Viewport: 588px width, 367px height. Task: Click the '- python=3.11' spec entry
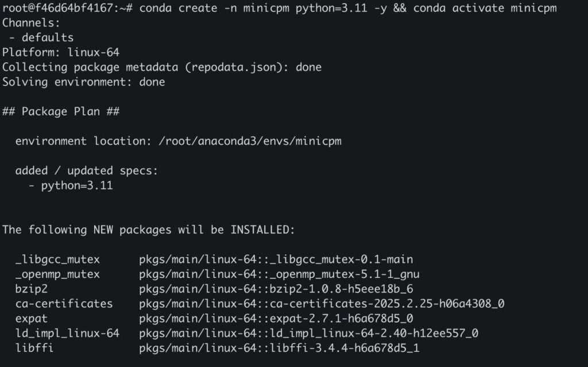(71, 186)
